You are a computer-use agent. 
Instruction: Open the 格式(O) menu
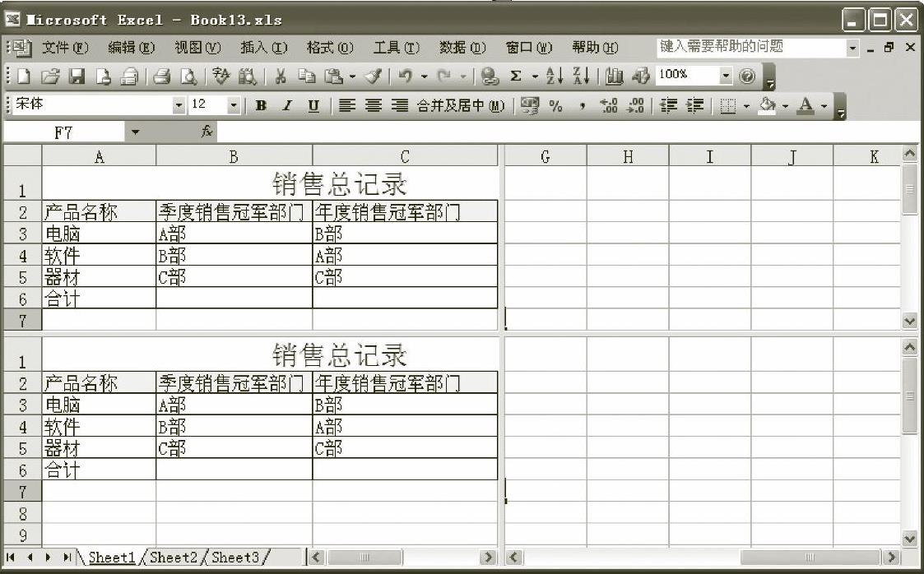click(x=330, y=47)
